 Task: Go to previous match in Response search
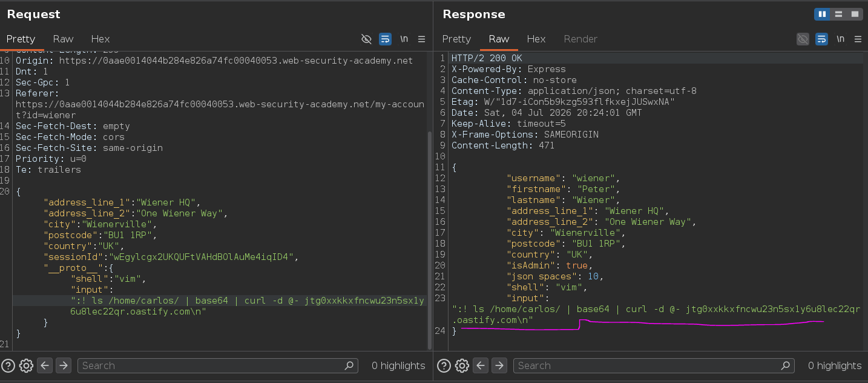(x=481, y=365)
